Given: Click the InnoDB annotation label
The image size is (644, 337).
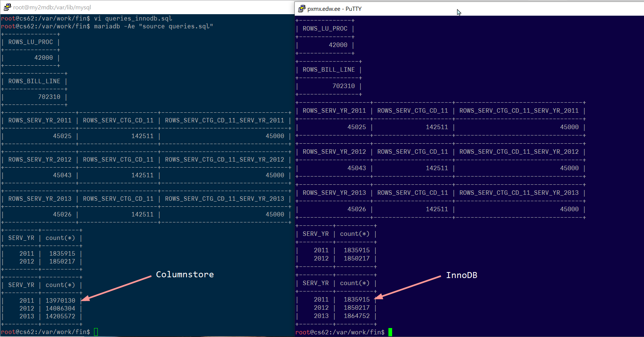Looking at the screenshot, I should (x=462, y=275).
